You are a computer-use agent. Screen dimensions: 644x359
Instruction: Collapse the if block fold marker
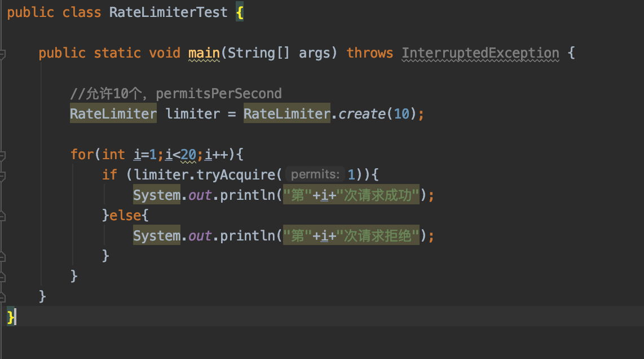click(x=2, y=176)
